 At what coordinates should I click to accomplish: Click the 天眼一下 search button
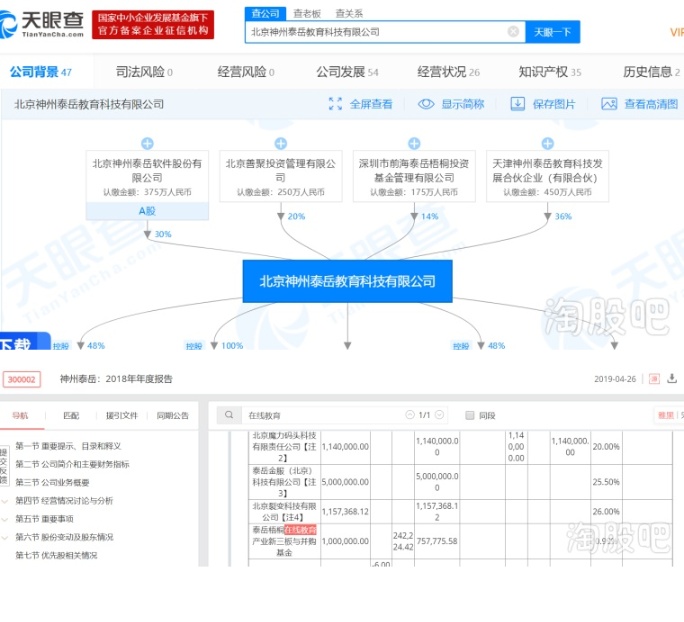click(552, 32)
